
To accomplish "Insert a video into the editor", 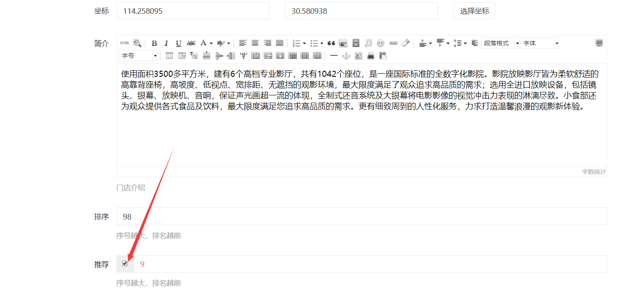I will point(356,43).
